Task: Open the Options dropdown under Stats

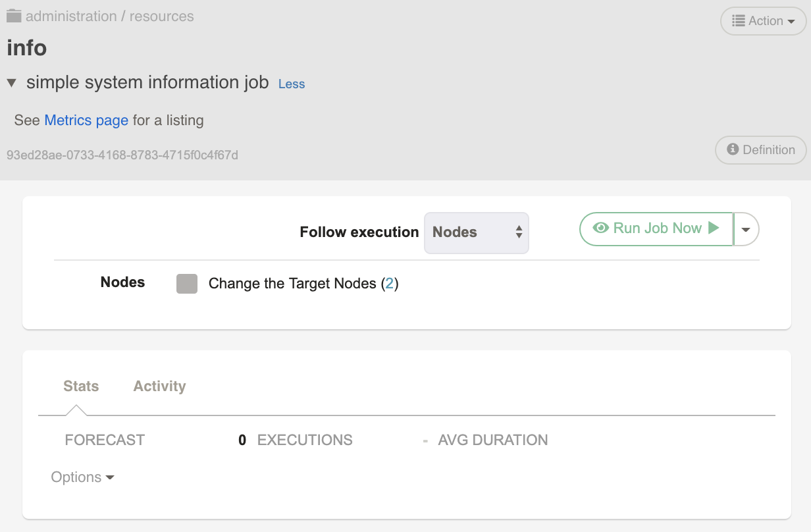Action: (82, 477)
